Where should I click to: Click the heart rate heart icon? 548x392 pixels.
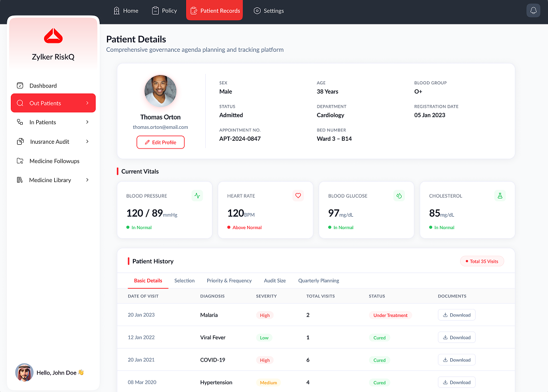point(298,196)
